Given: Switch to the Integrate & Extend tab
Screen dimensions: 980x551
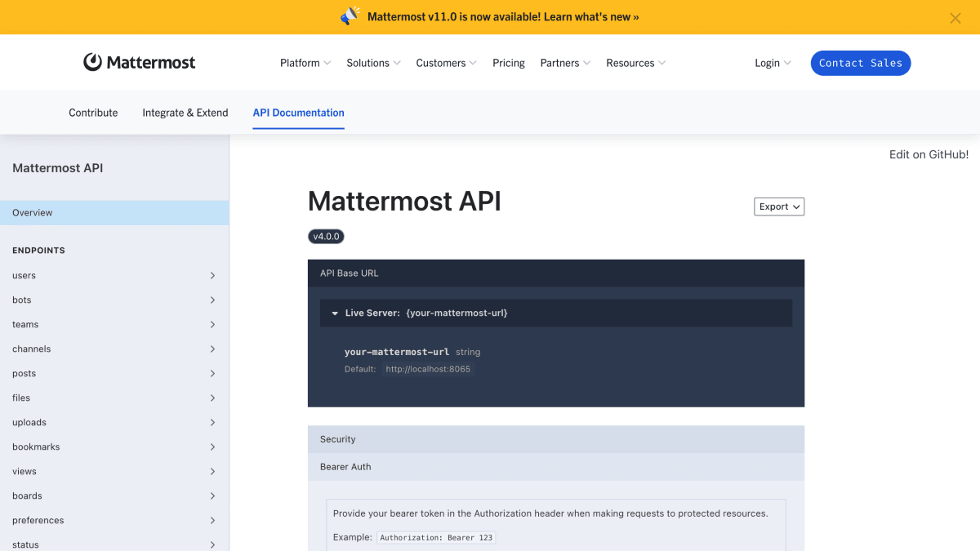Looking at the screenshot, I should [185, 113].
